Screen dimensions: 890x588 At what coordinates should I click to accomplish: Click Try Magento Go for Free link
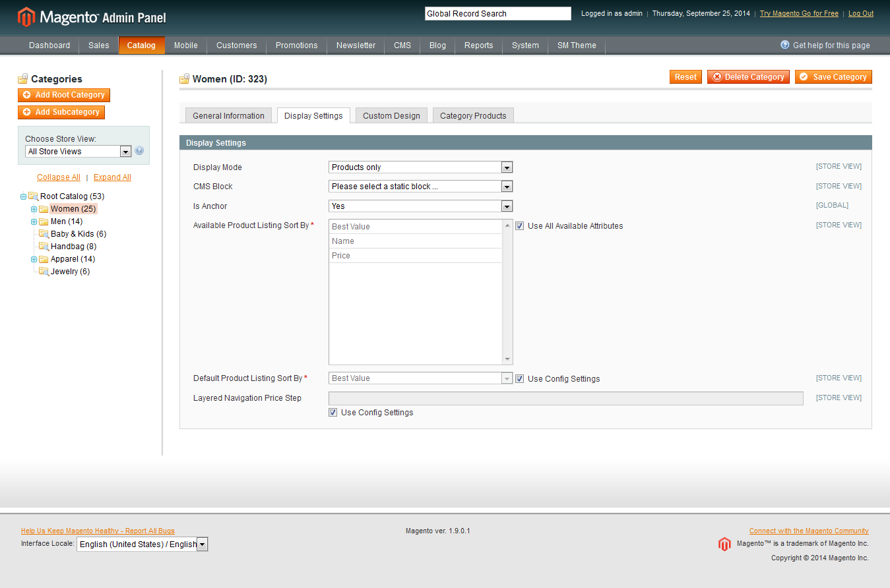(799, 13)
